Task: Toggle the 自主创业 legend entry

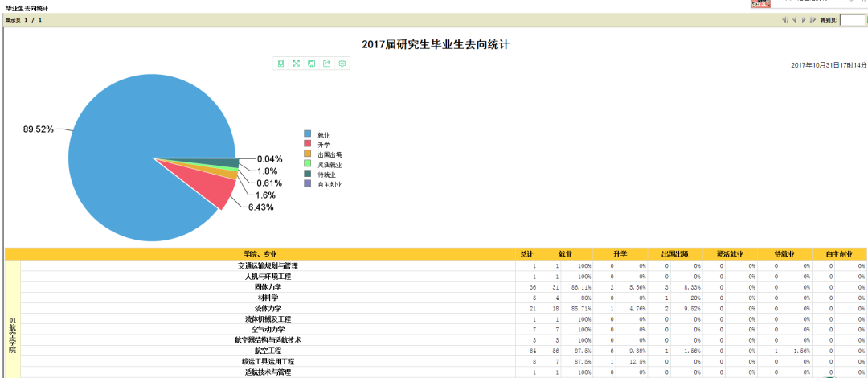Action: pos(322,184)
